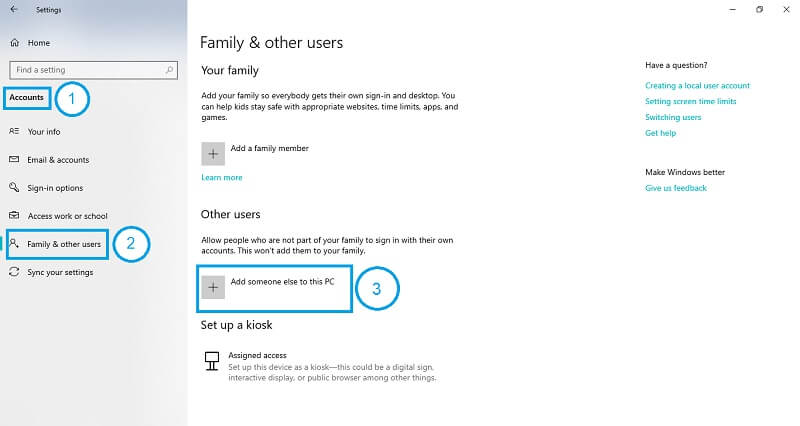
Task: Open Your info settings page
Action: pos(44,132)
